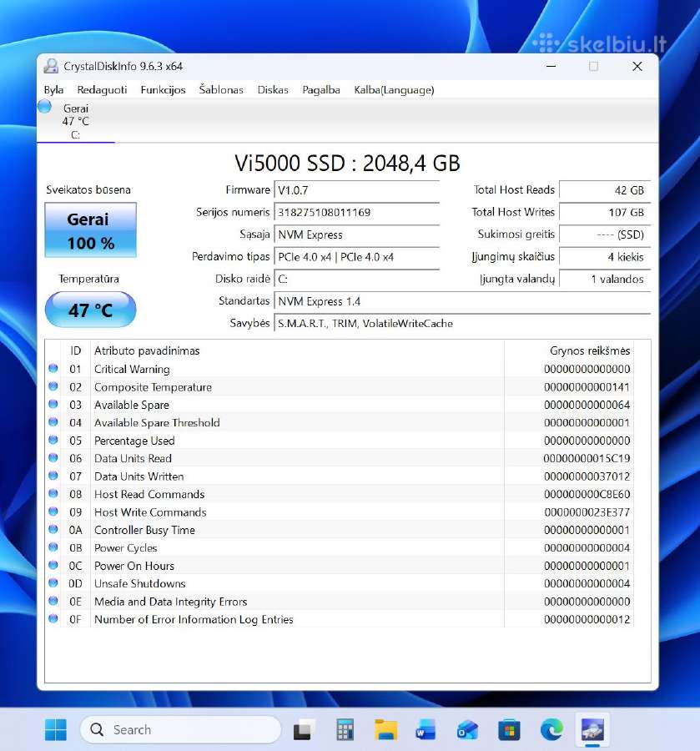
Task: Open the Funkcijos menu
Action: click(x=163, y=90)
